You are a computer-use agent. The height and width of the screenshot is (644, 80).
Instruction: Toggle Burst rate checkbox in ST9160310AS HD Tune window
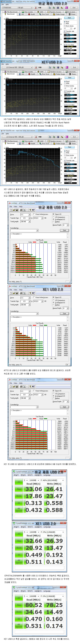(65, 48)
